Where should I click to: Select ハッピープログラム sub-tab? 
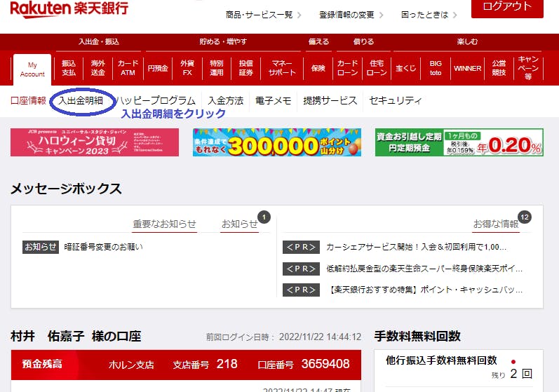click(x=156, y=100)
